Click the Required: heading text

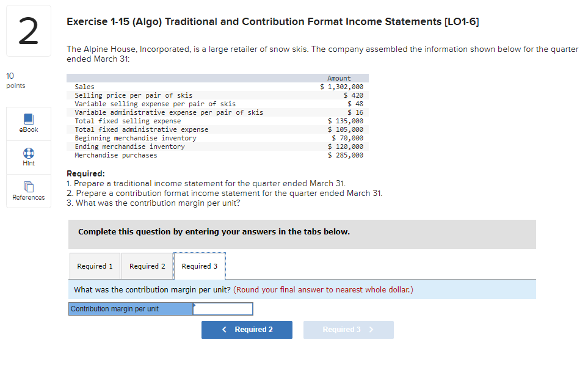86,173
